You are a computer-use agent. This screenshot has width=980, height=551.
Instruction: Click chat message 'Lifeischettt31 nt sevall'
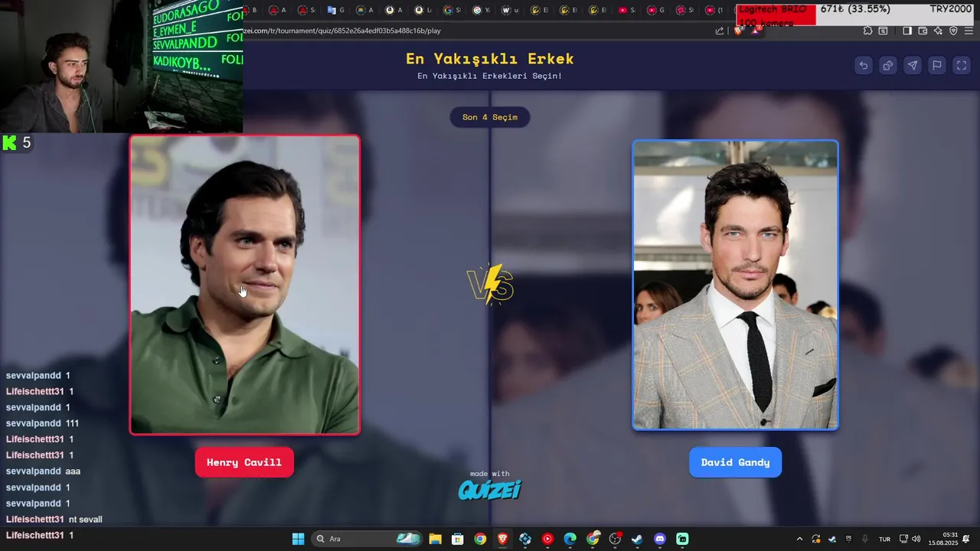click(x=54, y=520)
